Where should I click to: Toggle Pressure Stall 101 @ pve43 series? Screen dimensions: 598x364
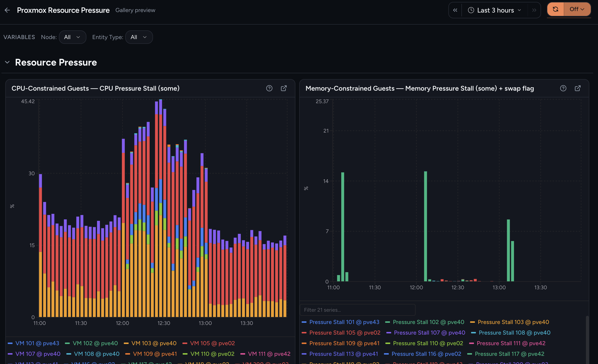(x=341, y=322)
